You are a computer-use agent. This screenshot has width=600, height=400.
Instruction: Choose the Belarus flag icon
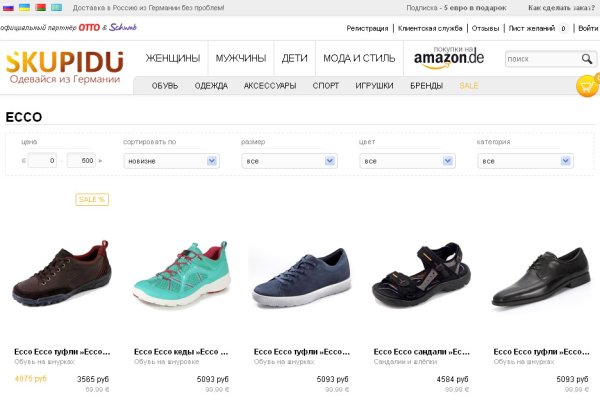(x=40, y=7)
